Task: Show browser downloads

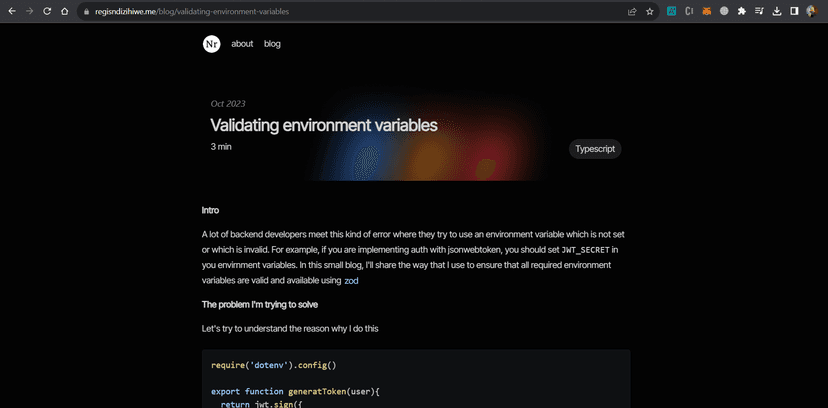Action: coord(776,12)
